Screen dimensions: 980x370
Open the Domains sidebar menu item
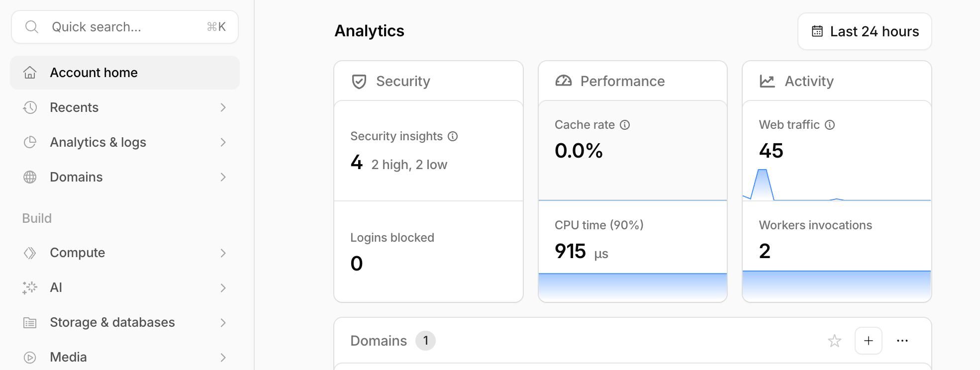point(76,177)
